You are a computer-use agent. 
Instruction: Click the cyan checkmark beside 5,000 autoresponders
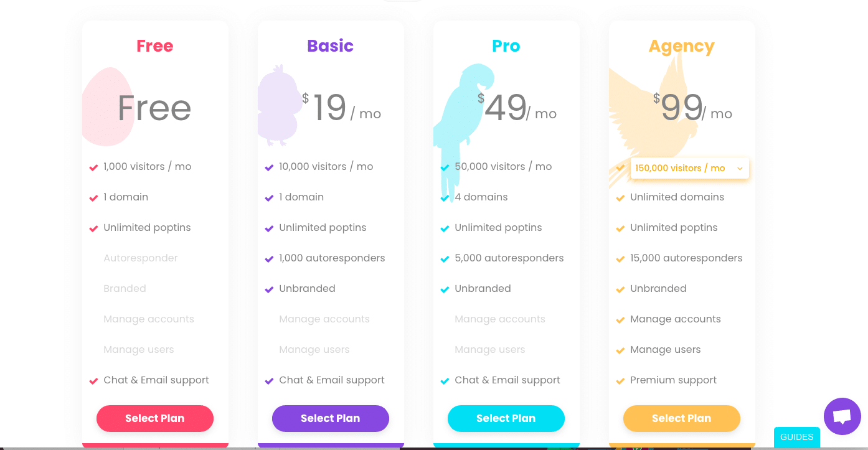pyautogui.click(x=445, y=259)
